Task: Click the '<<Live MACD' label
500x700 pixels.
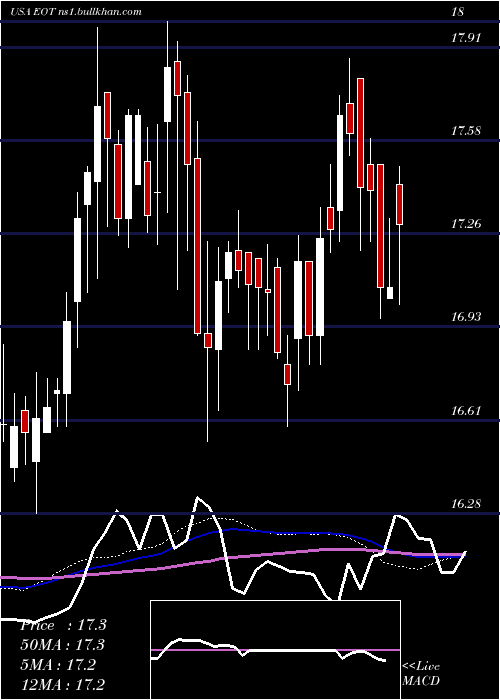Action: pyautogui.click(x=421, y=673)
